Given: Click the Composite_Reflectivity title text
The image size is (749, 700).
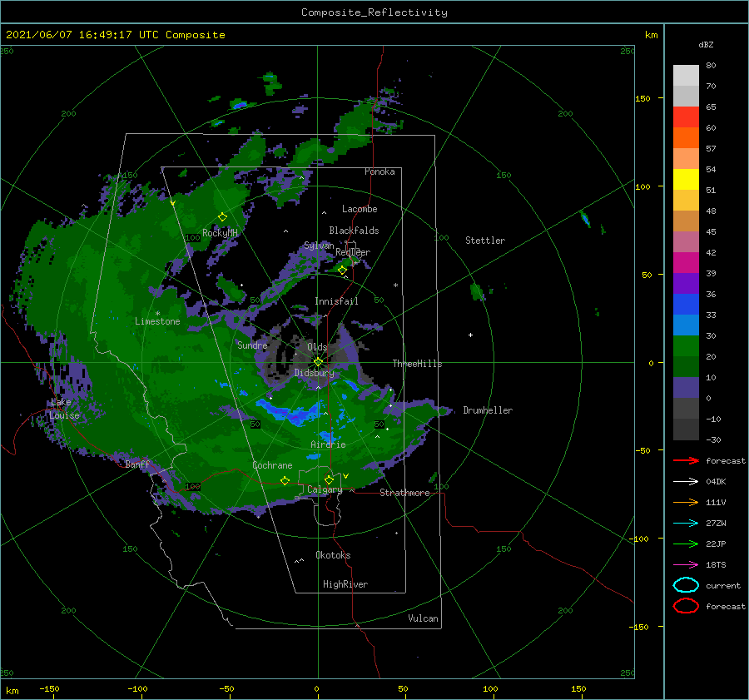Looking at the screenshot, I should point(374,12).
